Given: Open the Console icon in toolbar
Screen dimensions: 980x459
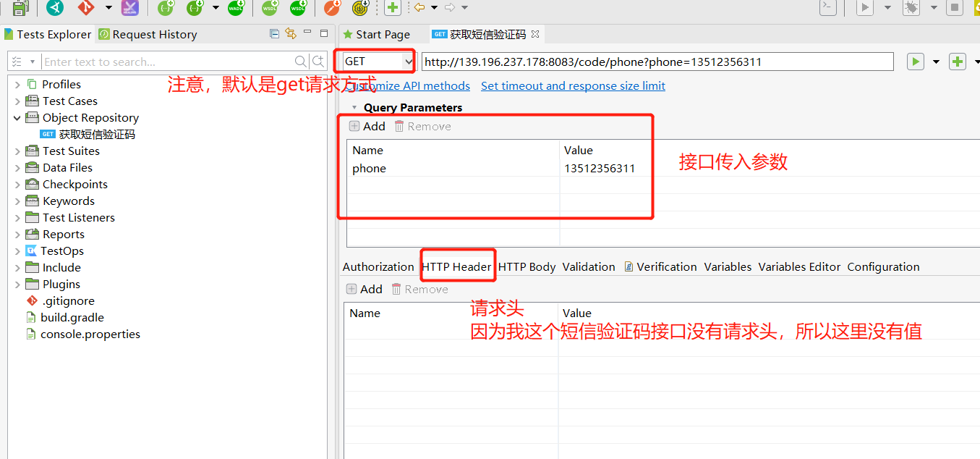Looking at the screenshot, I should [827, 8].
